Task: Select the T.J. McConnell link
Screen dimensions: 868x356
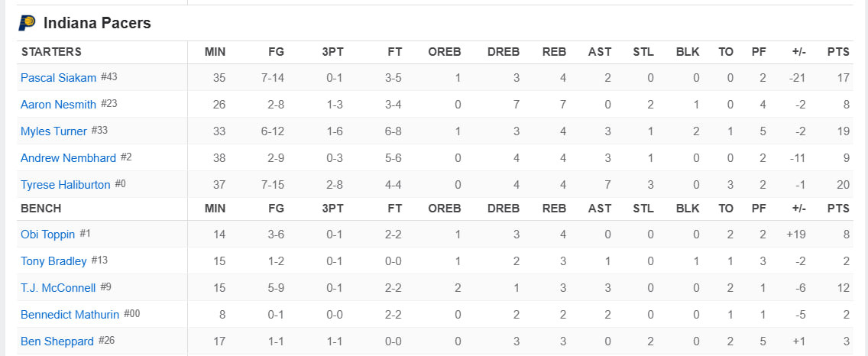Action: point(58,288)
